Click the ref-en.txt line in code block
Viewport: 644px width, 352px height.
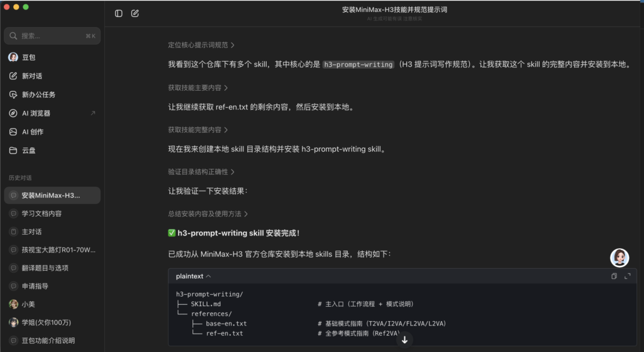coord(225,334)
